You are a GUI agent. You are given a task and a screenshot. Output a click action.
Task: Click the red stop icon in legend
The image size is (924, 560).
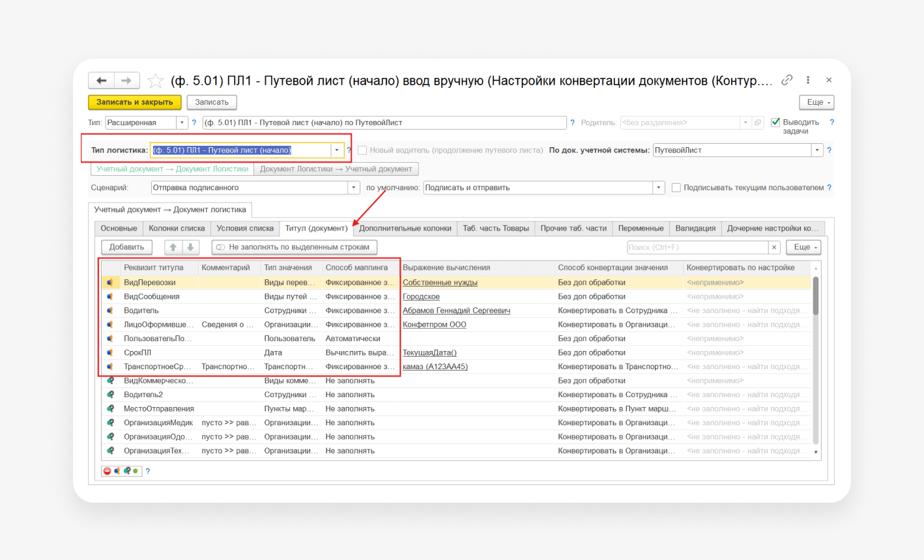(x=107, y=471)
